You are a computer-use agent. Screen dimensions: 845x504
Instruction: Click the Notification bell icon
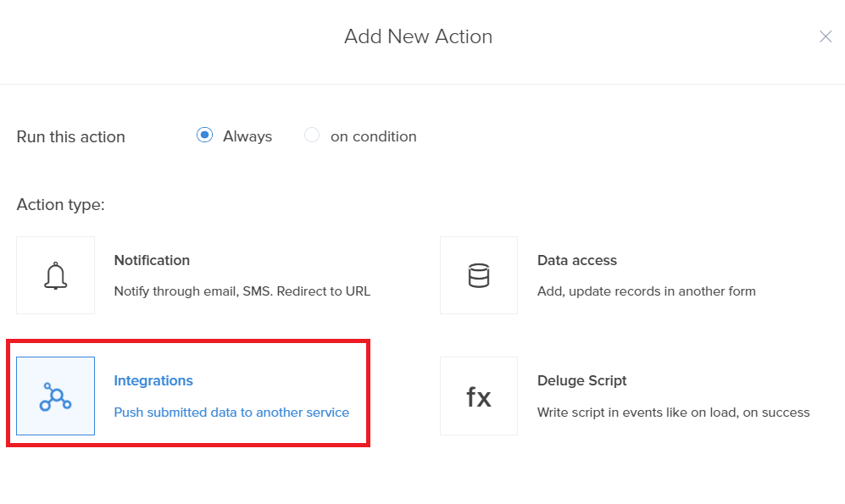[55, 275]
